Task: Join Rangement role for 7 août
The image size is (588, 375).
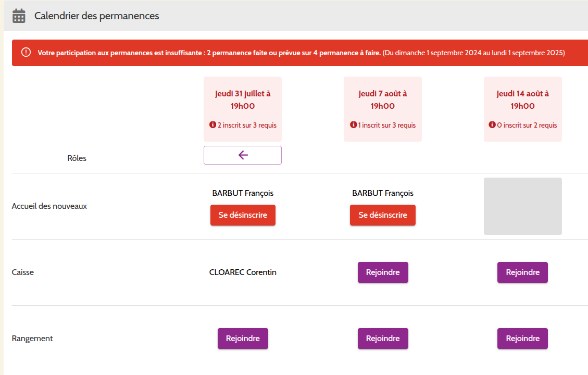Action: click(x=383, y=339)
